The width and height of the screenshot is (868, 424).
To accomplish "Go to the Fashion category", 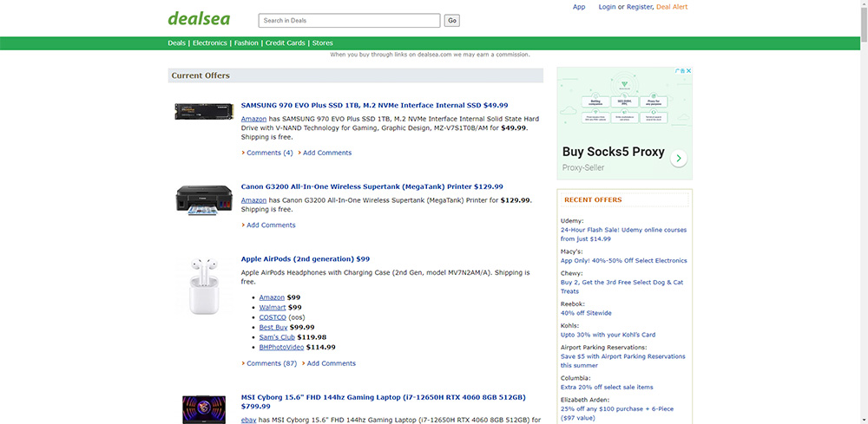I will pyautogui.click(x=246, y=42).
